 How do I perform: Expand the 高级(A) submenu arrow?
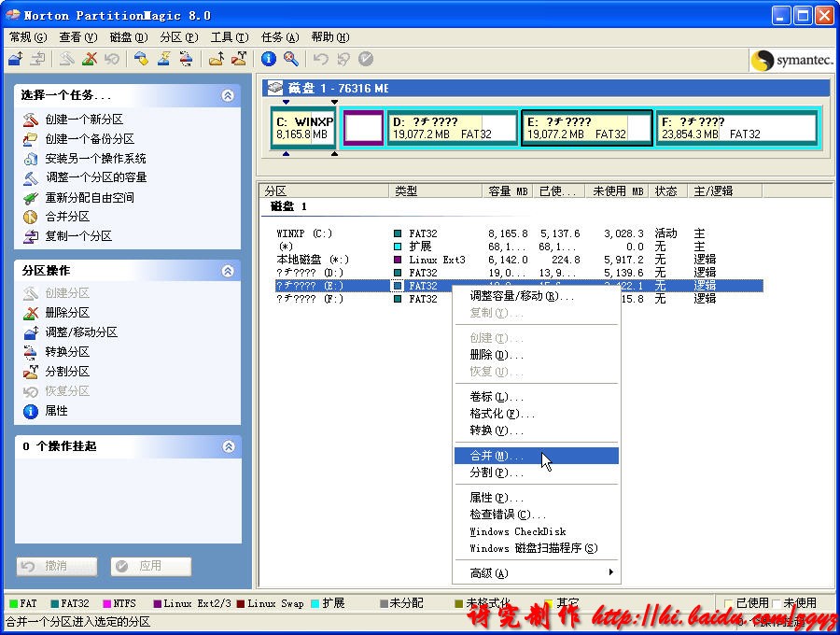pos(610,572)
